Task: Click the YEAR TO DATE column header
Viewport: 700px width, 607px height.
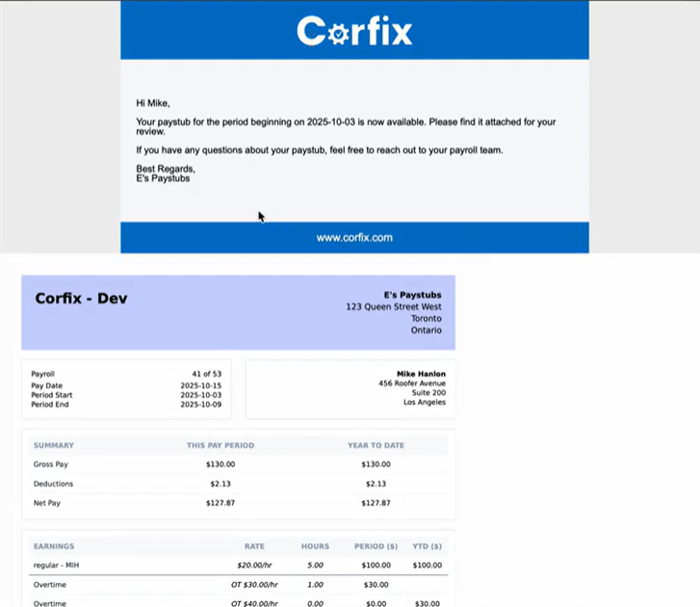Action: tap(376, 445)
